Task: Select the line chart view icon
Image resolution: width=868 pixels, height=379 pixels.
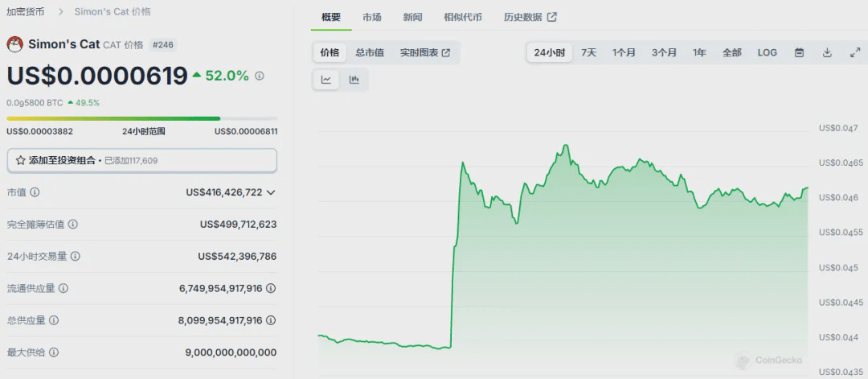Action: coord(326,80)
